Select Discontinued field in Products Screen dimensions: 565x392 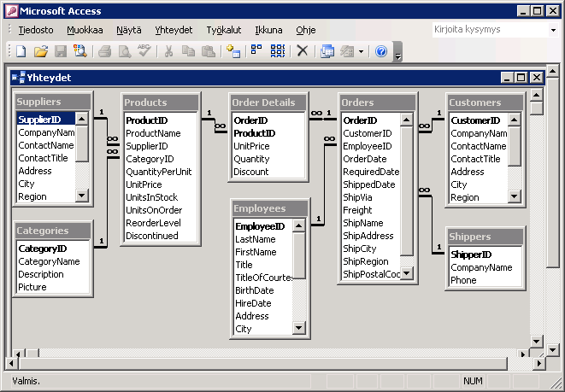tap(161, 236)
